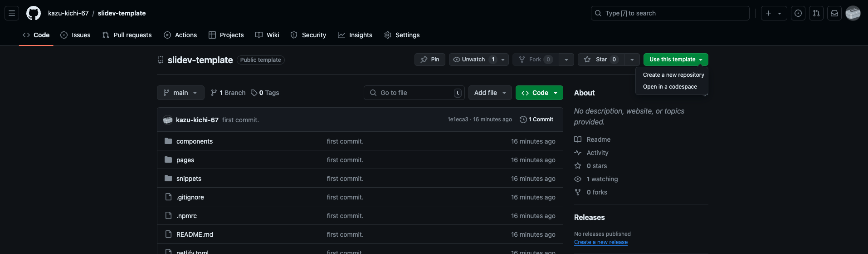This screenshot has height=254, width=868.
Task: Open the Releases heading link
Action: click(590, 217)
